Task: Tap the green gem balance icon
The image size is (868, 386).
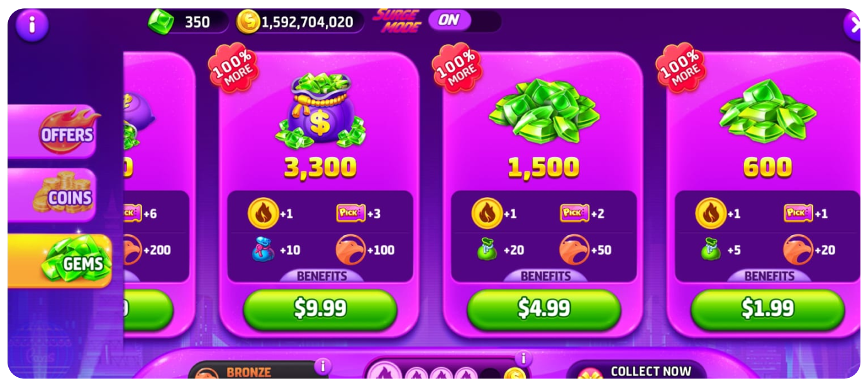Action: [x=161, y=22]
